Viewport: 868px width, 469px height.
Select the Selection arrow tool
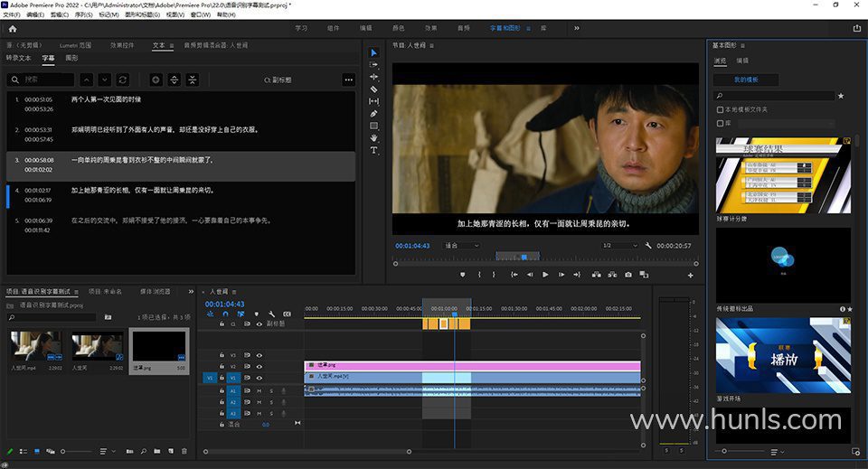[373, 52]
